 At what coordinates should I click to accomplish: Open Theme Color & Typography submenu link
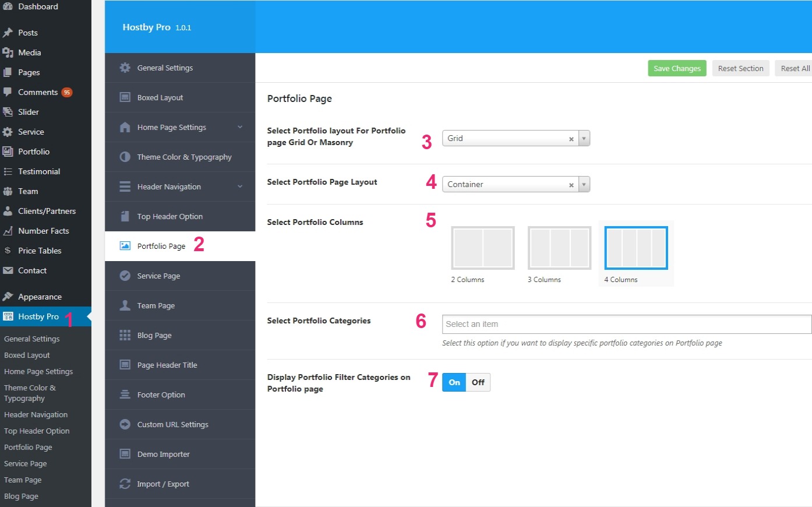[30, 393]
